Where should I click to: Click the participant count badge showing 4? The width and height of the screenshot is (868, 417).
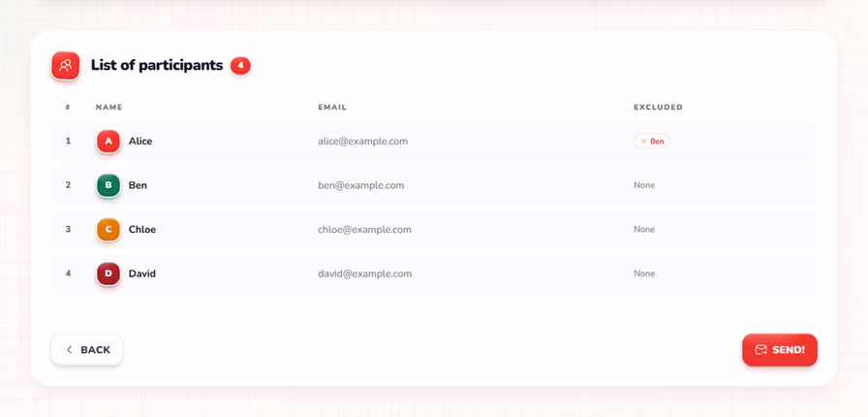[240, 65]
